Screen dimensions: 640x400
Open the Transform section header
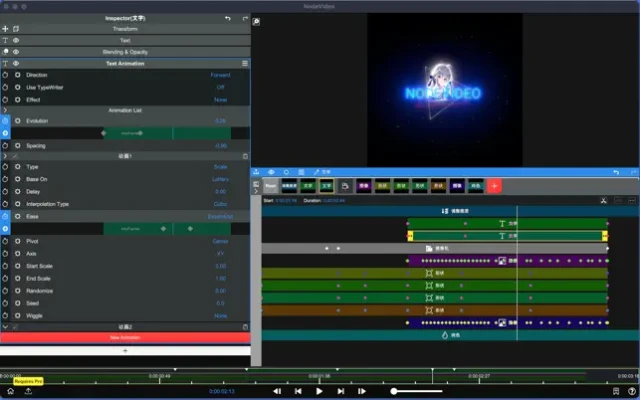pos(125,29)
